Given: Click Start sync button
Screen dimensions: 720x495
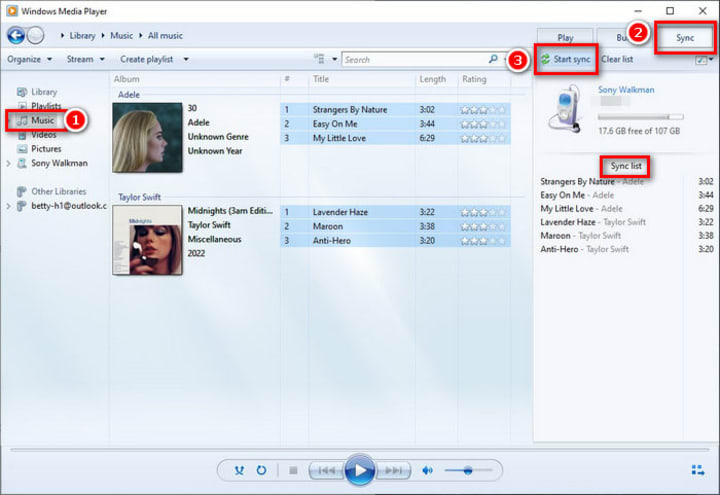Looking at the screenshot, I should (566, 59).
